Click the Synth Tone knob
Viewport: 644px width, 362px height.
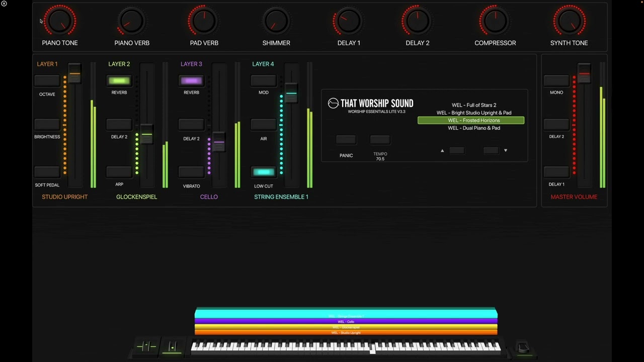569,21
